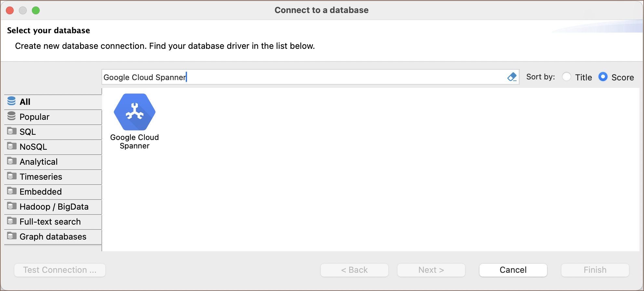Click the Analytical category folder icon
The height and width of the screenshot is (291, 644).
coord(12,161)
